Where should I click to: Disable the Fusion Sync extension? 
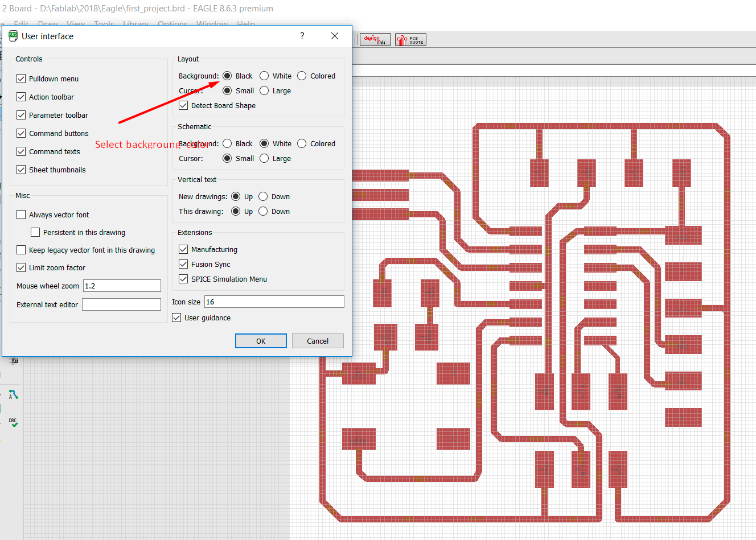coord(183,264)
